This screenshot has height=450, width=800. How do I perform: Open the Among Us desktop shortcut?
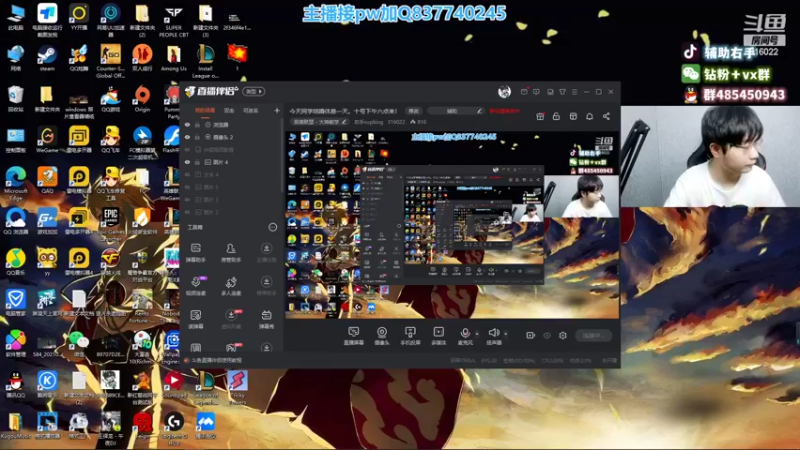174,59
